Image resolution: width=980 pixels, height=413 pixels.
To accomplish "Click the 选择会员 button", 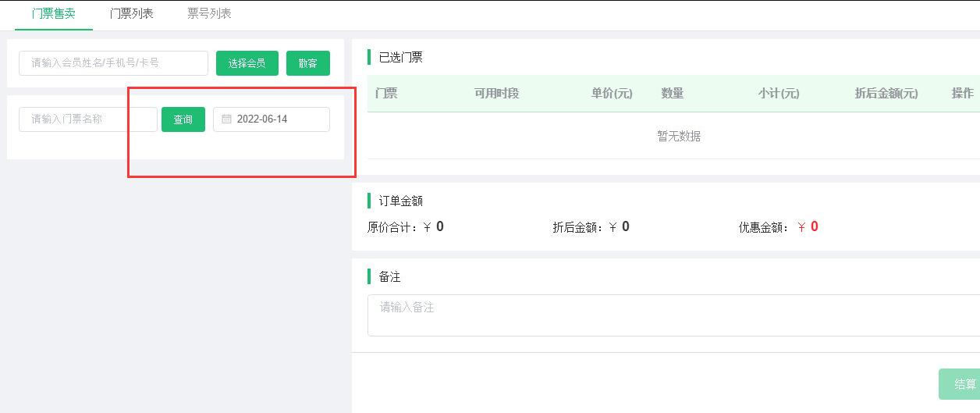I will [x=247, y=63].
